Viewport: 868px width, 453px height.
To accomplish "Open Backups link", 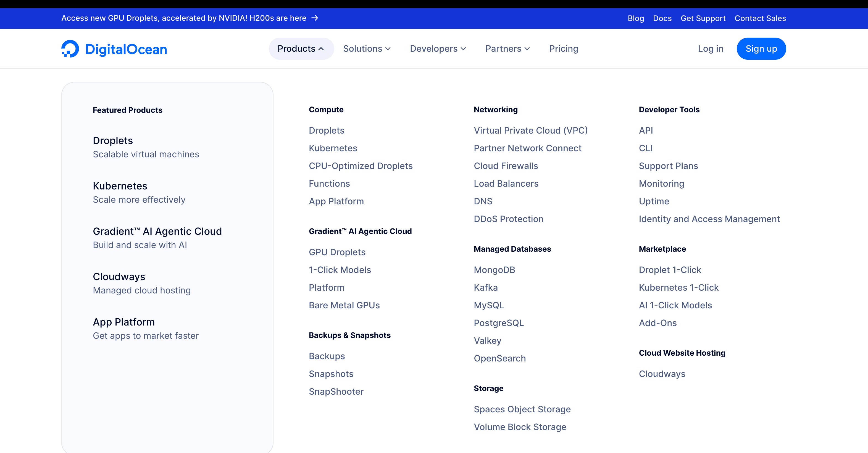I will [327, 356].
